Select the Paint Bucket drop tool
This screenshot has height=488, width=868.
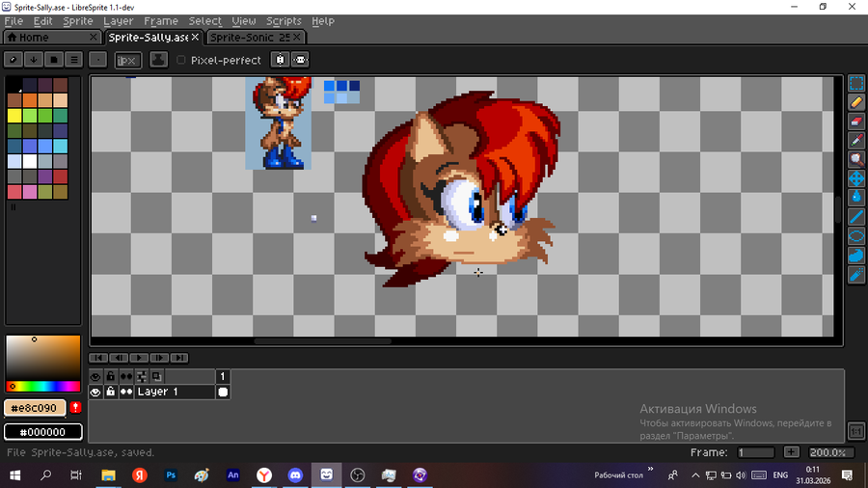(x=855, y=197)
